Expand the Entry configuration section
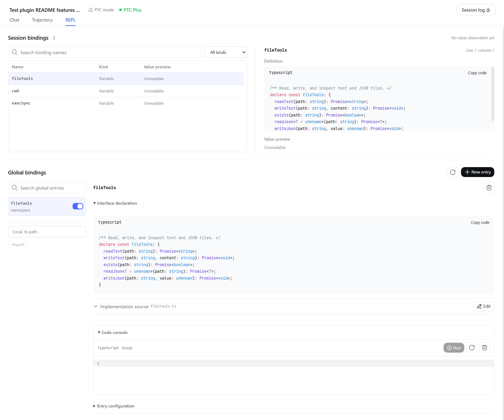The height and width of the screenshot is (420, 504). point(114,406)
